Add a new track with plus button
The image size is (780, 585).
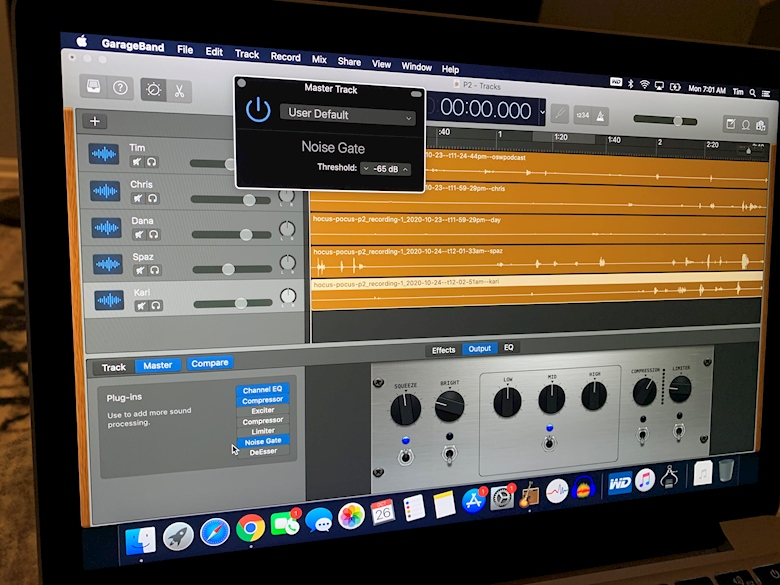(95, 121)
